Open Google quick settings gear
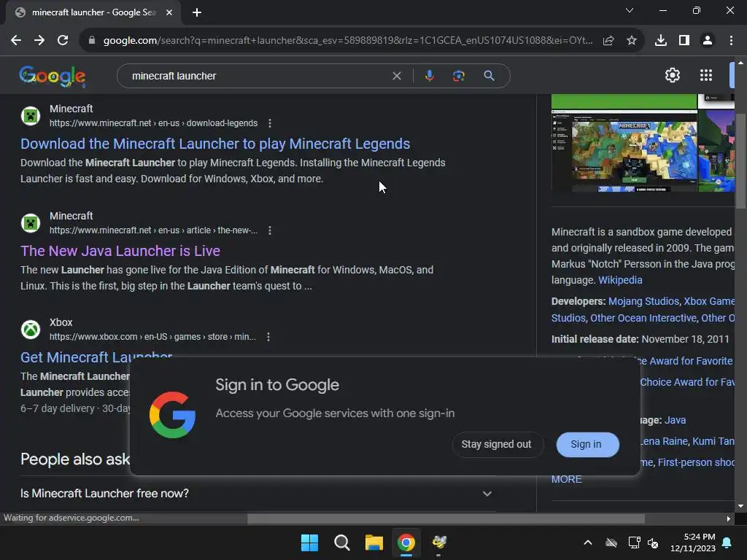747x560 pixels. (x=672, y=75)
